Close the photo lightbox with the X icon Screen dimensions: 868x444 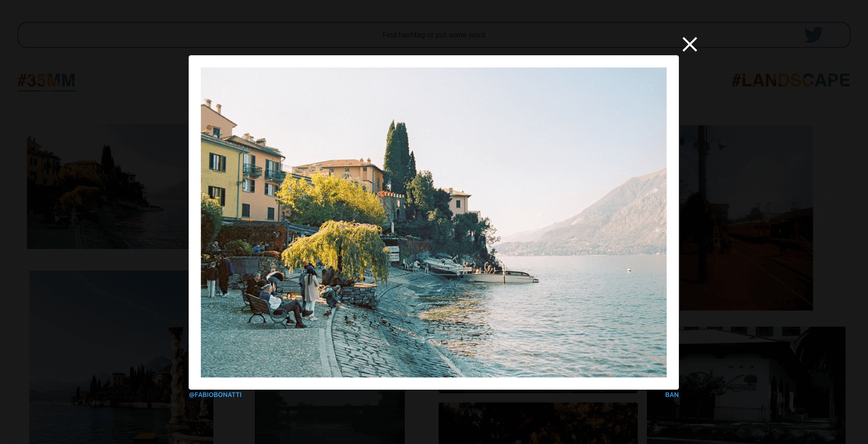coord(689,44)
